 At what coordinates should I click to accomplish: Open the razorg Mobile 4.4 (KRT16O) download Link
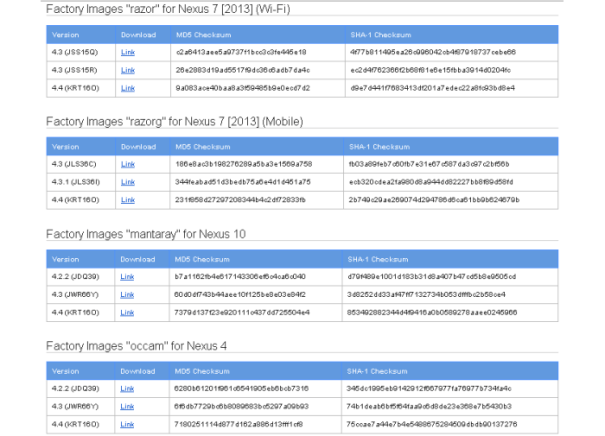pos(128,200)
